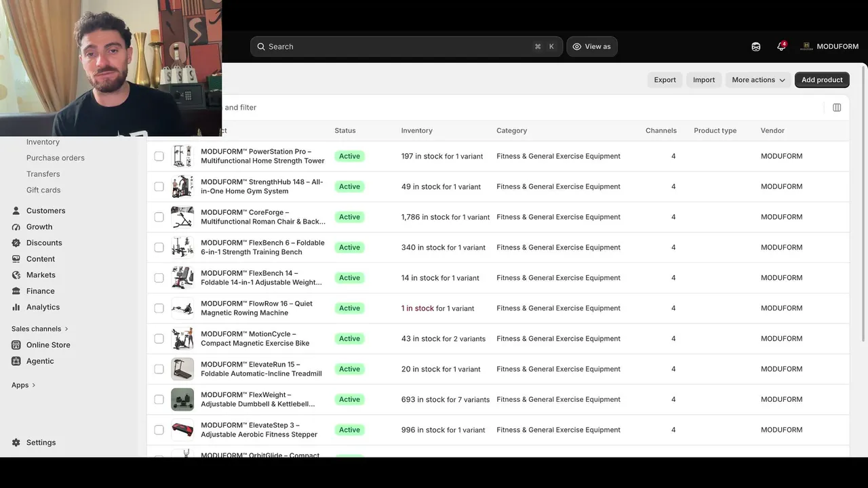Check the FlexBench 14 row checkbox
868x488 pixels.
click(159, 278)
